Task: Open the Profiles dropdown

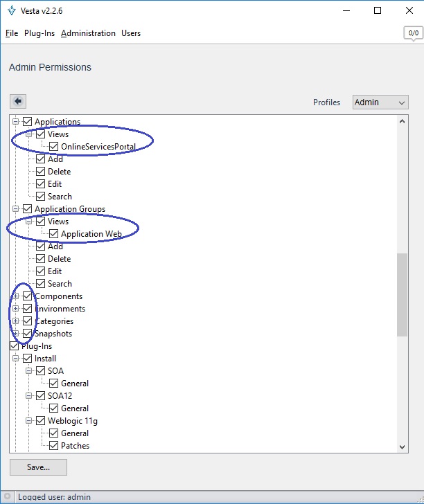Action: (x=380, y=102)
